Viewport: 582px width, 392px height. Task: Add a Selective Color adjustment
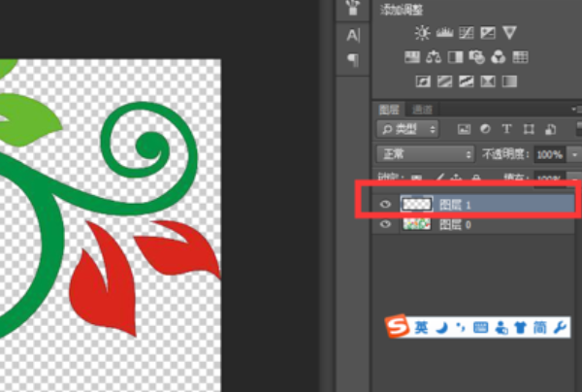488,82
